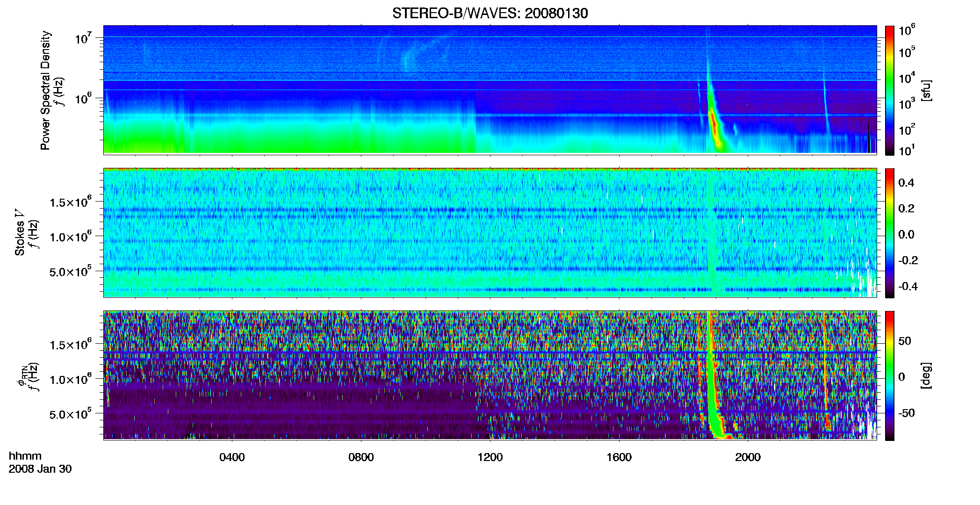The image size is (980, 505).
Task: Click the 10^7 frequency tick in top panel
Action: pyautogui.click(x=83, y=38)
